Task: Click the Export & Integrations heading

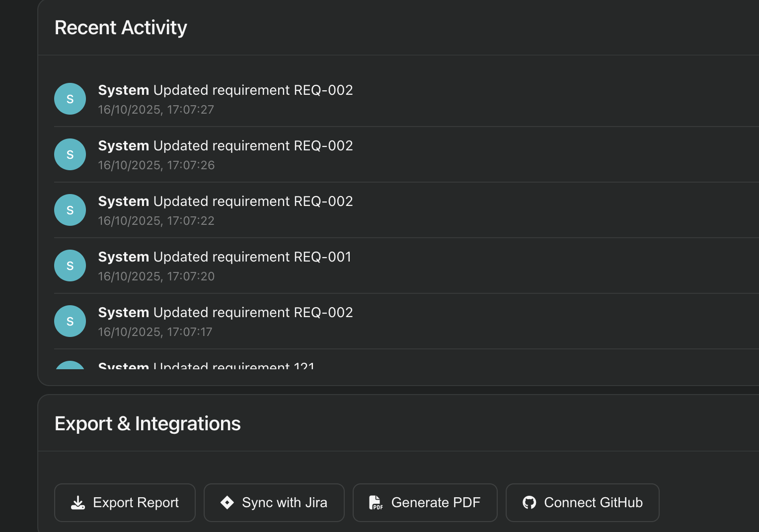Action: 148,424
